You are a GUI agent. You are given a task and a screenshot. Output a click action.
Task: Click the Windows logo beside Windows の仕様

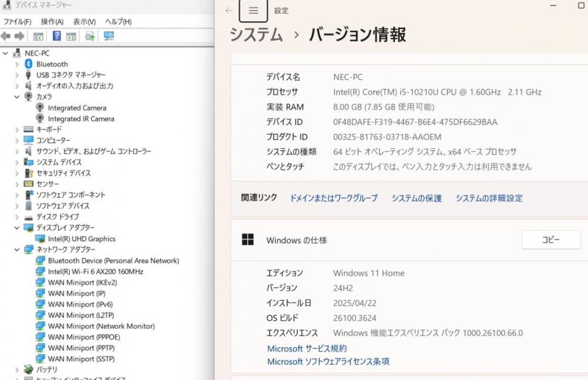click(248, 240)
